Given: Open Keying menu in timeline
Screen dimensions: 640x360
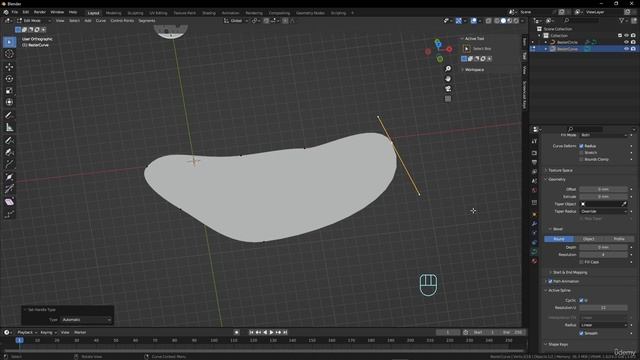Looking at the screenshot, I should coord(48,332).
